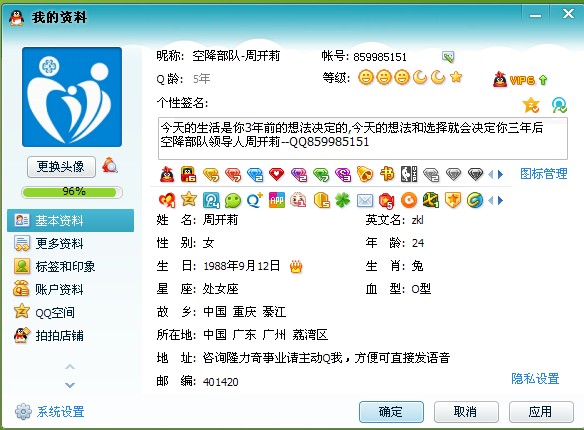Screen dimensions: 584x430
Task: Open the 隐私设置 link
Action: pos(535,379)
